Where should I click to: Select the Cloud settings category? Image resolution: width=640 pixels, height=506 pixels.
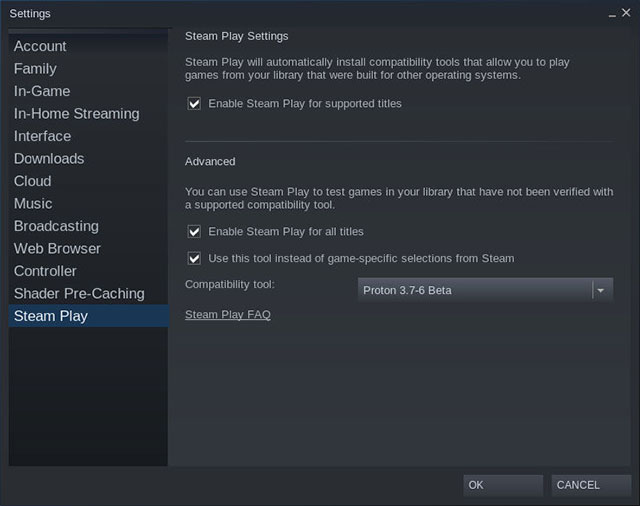pos(32,181)
